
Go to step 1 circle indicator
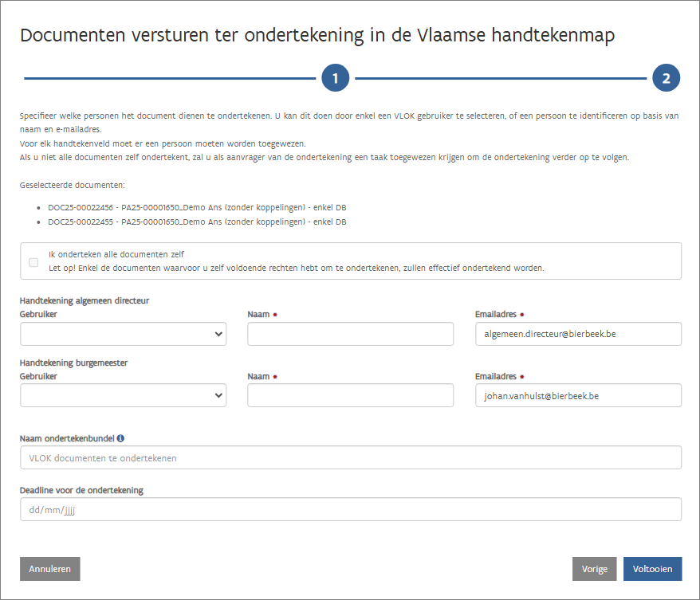(x=336, y=78)
